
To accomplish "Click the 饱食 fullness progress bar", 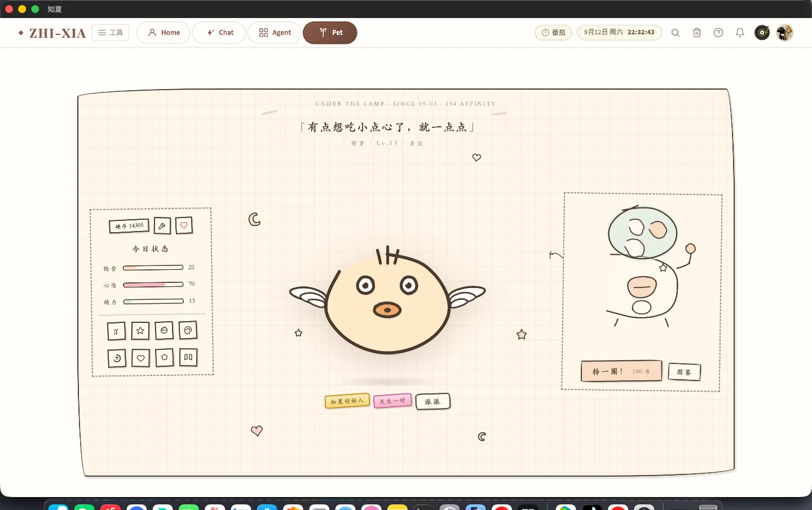I will point(153,268).
